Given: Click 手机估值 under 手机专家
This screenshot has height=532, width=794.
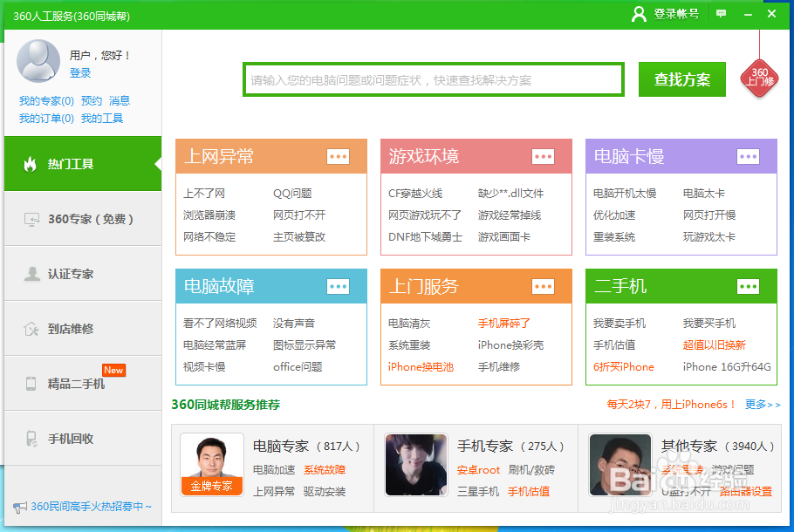Looking at the screenshot, I should coord(529,491).
